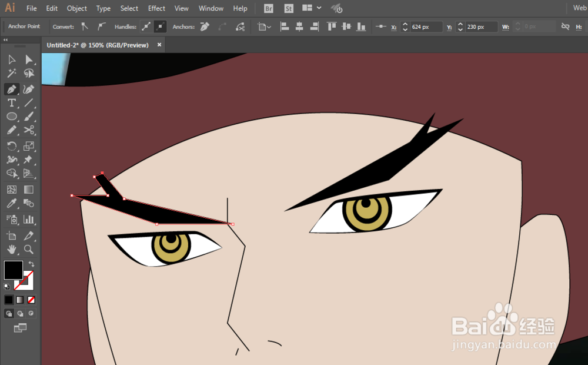The image size is (588, 365).
Task: Choose the Pencil tool
Action: coord(12,130)
